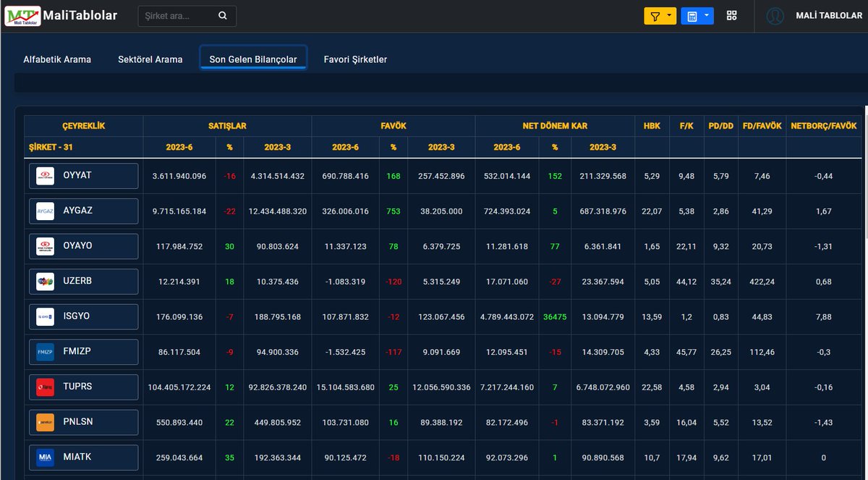This screenshot has height=480, width=868.
Task: Click the MIATK company logo
Action: (45, 458)
